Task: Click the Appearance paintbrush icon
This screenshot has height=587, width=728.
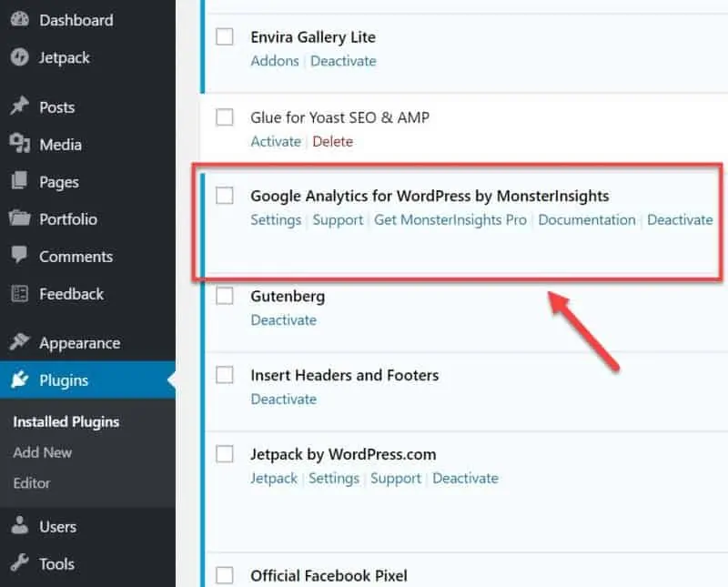Action: pyautogui.click(x=19, y=342)
